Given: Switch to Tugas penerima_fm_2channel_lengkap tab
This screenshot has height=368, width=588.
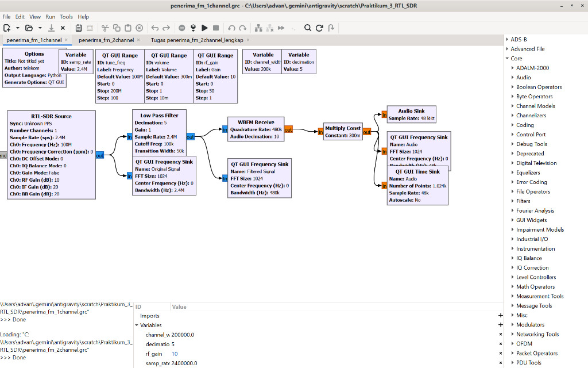Looking at the screenshot, I should click(197, 40).
